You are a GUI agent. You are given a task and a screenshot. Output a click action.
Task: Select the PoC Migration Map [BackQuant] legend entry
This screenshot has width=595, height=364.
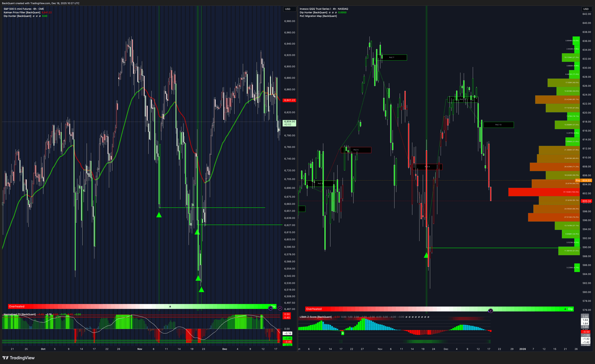coord(318,16)
